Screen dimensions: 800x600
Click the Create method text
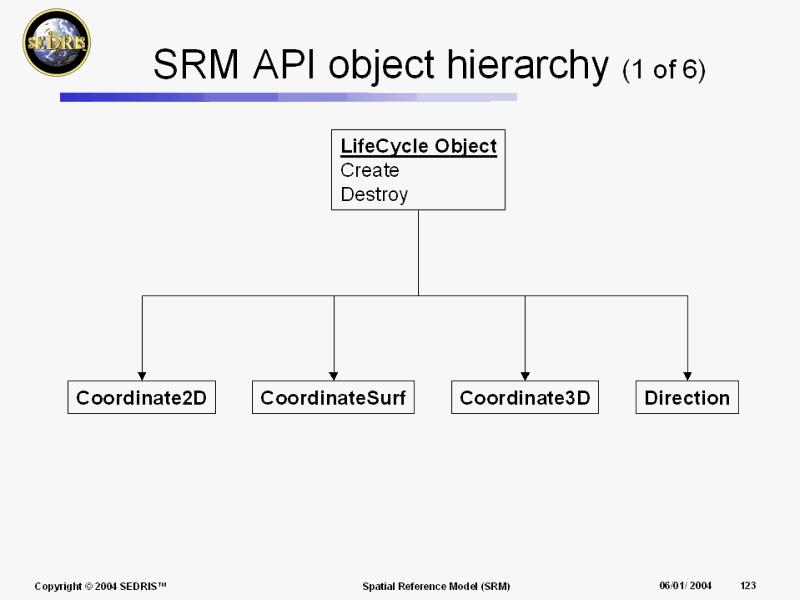[x=370, y=170]
